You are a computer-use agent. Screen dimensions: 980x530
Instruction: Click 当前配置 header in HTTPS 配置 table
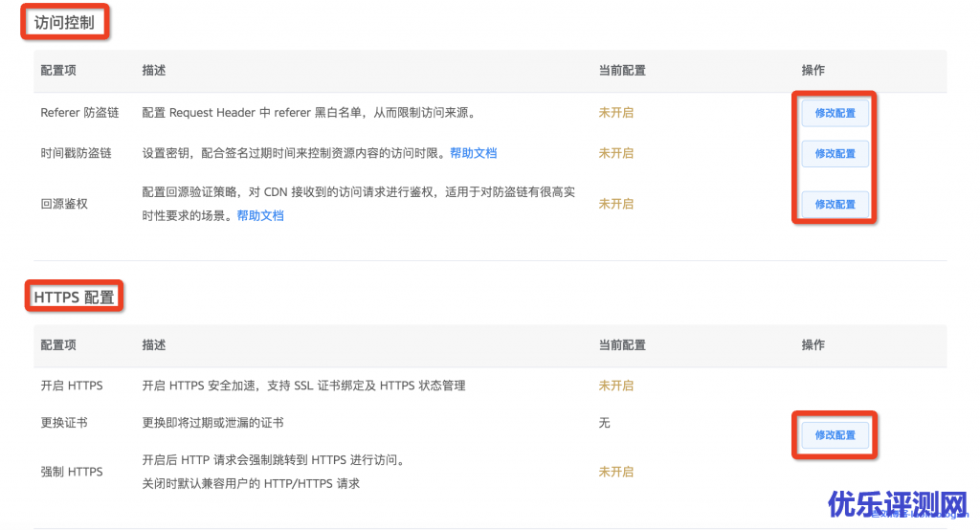622,345
